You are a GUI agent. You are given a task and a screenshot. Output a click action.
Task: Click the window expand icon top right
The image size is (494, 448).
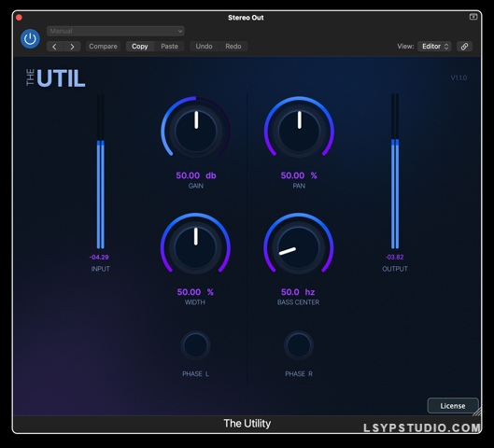pos(473,17)
